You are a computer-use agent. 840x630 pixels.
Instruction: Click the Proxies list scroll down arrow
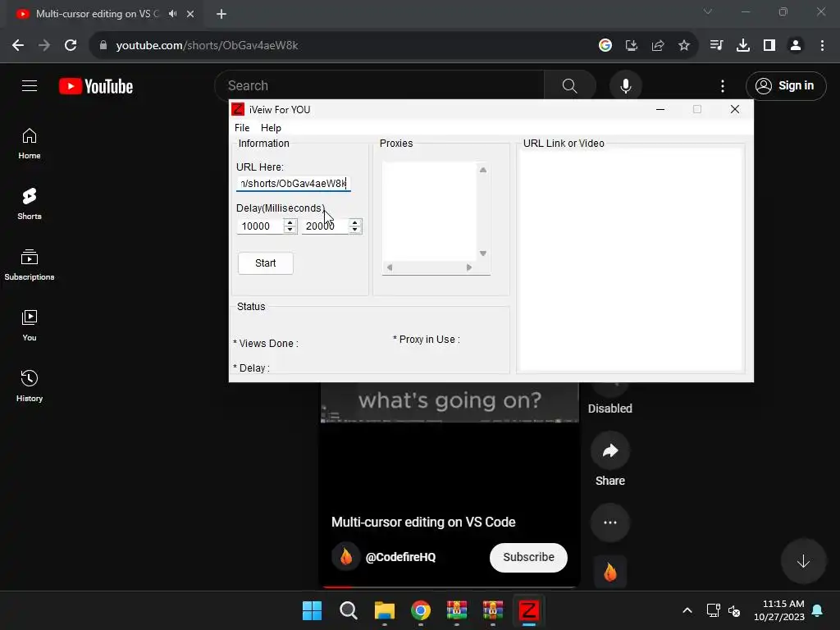[x=482, y=253]
